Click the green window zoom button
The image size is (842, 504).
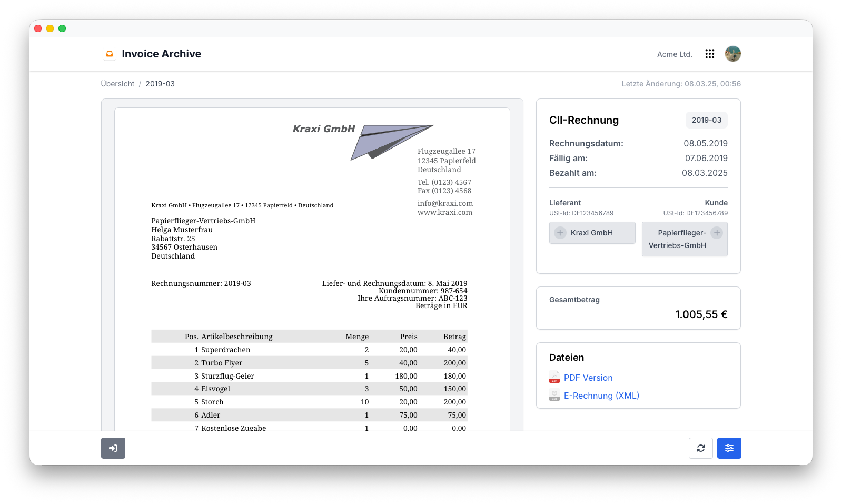62,28
